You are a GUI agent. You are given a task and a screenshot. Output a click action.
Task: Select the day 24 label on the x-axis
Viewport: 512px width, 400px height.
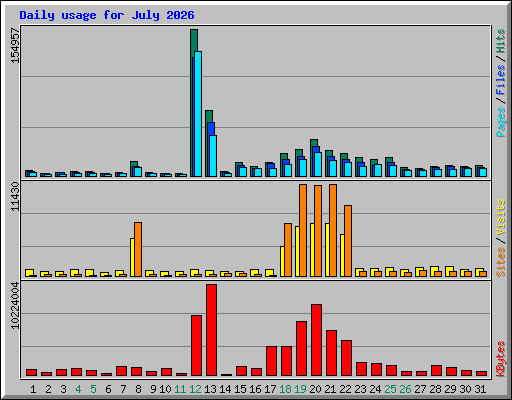pyautogui.click(x=375, y=389)
